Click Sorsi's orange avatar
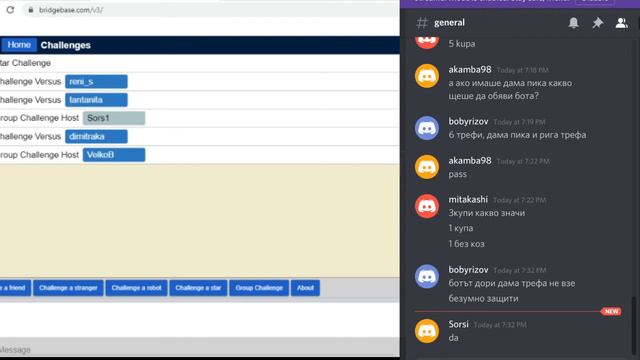This screenshot has width=640, height=360. click(427, 331)
